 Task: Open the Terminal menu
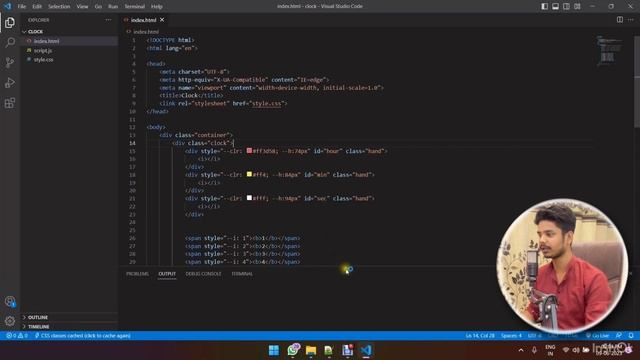pos(135,7)
